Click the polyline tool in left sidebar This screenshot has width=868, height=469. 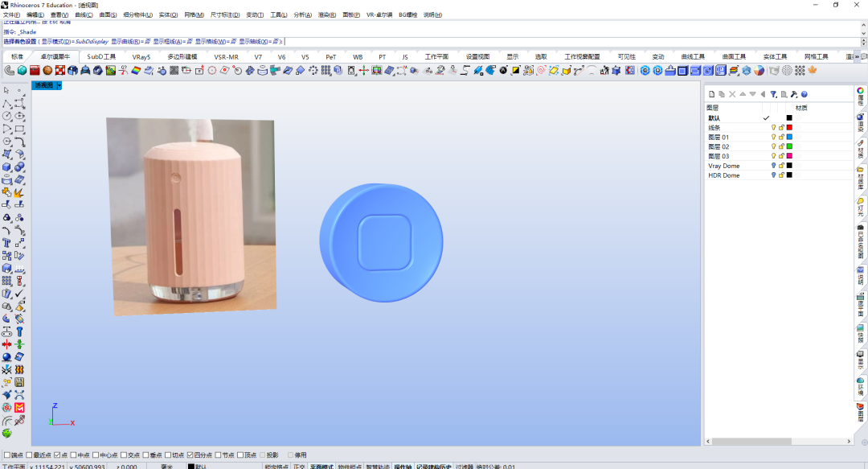tap(6, 103)
